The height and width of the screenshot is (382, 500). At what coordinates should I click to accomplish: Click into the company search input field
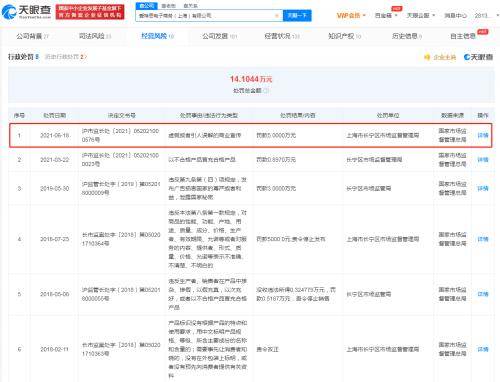(205, 16)
